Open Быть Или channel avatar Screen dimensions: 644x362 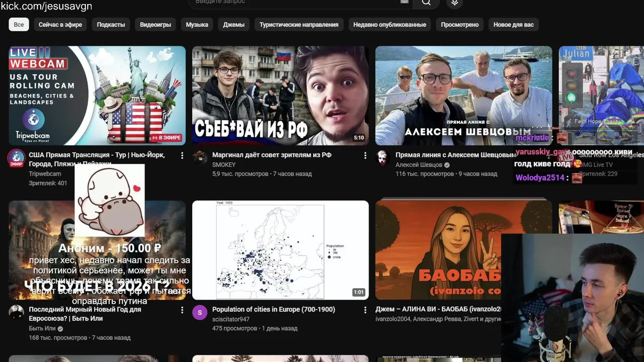pyautogui.click(x=17, y=312)
